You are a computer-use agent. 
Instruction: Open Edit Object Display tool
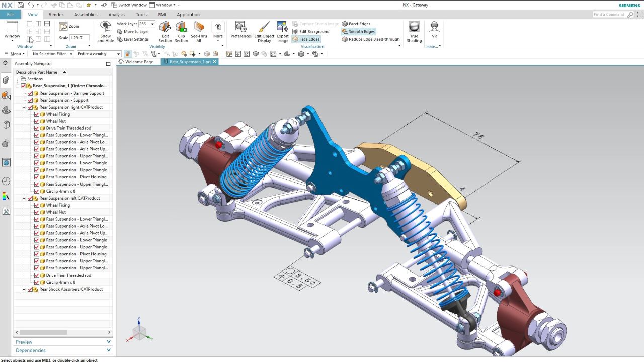coord(264,31)
